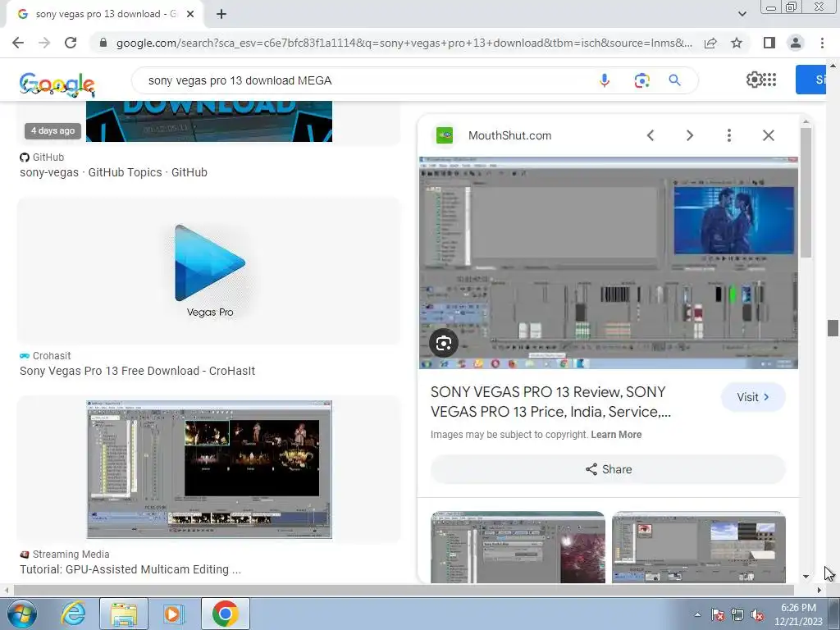
Task: Click the Visit button
Action: point(753,397)
